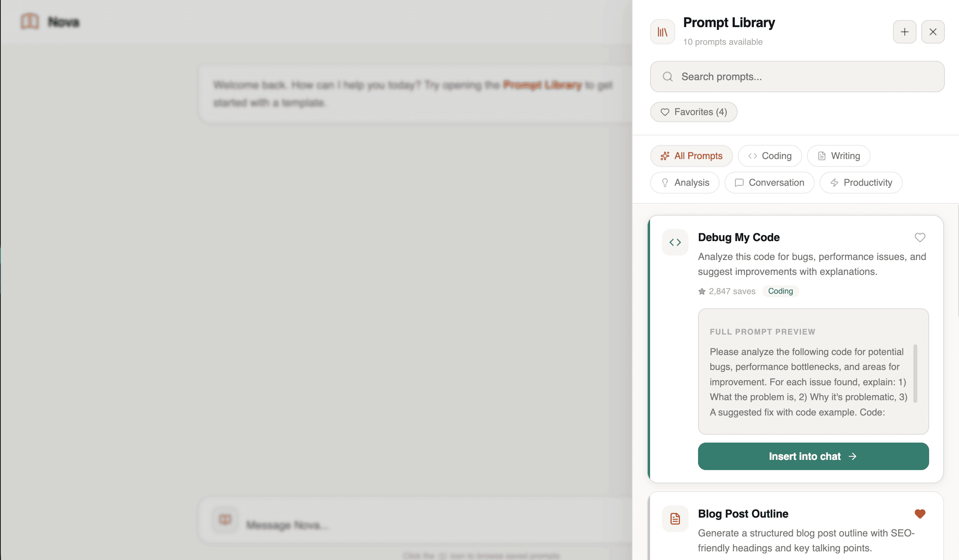Viewport: 959px width, 560px height.
Task: Favorite the Debug My Code prompt
Action: pos(920,238)
